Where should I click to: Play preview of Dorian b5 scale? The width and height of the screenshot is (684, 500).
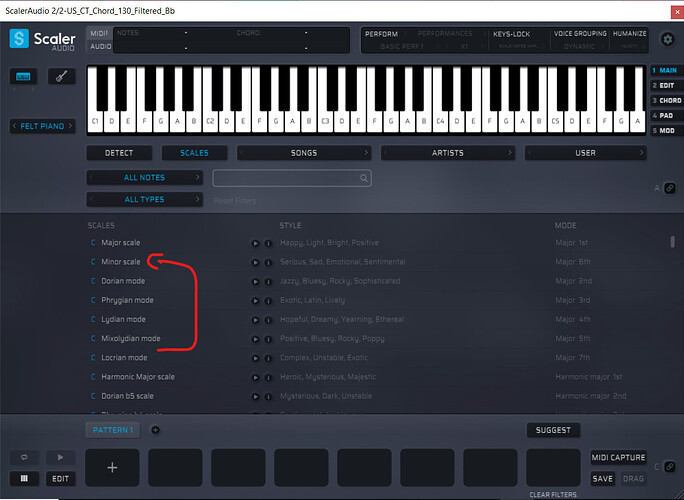255,397
